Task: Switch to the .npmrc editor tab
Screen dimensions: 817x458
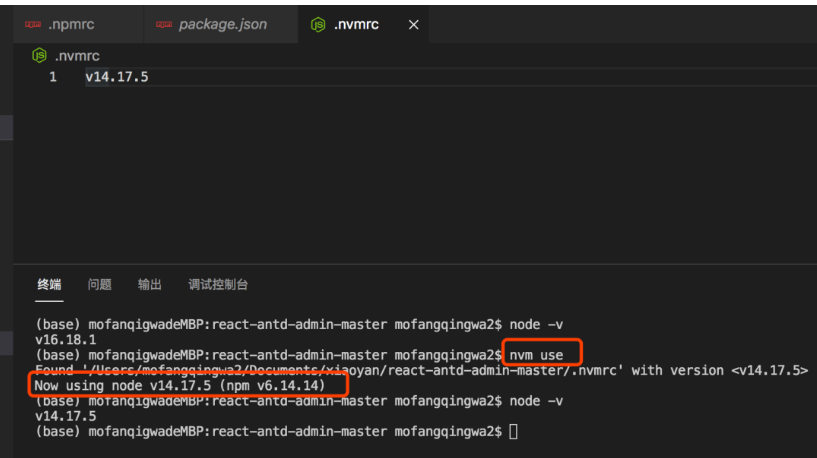Action: click(78, 24)
